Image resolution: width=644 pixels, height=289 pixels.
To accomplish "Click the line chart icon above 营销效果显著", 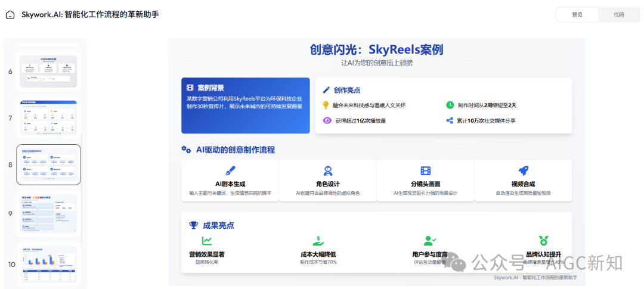I will click(206, 241).
